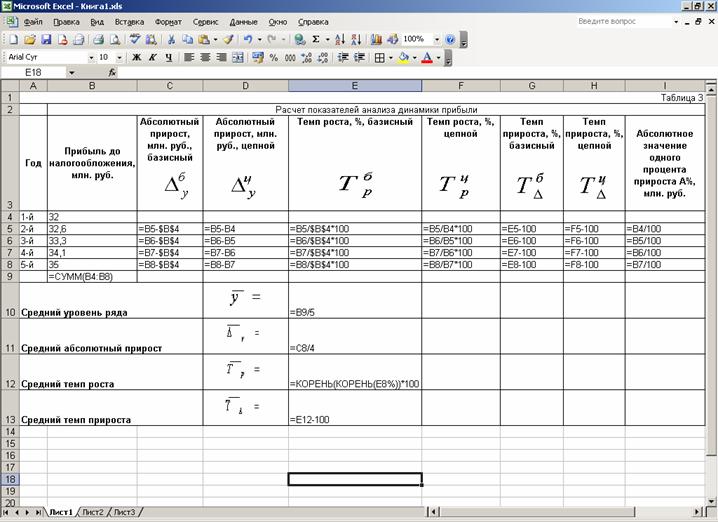Save the workbook with the floppy disk icon
The height and width of the screenshot is (522, 718).
[46, 39]
